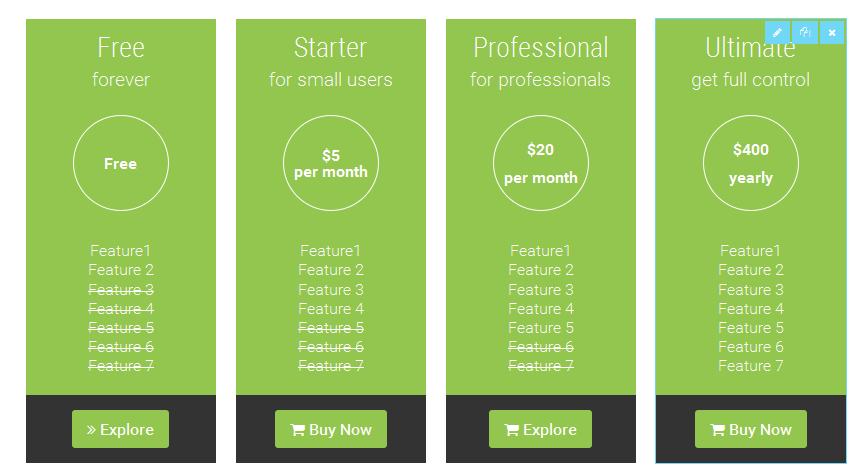Select the 'get full control' subtitle

click(751, 79)
